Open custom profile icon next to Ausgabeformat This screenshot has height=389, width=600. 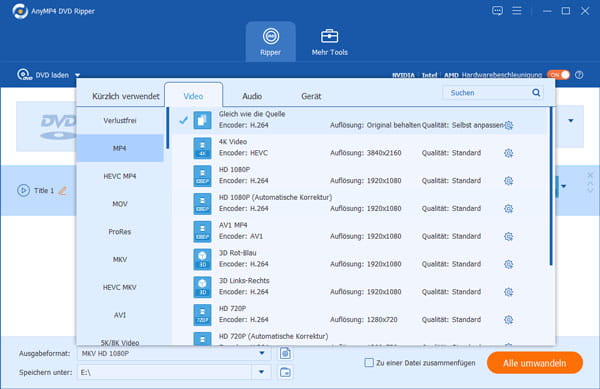[x=285, y=353]
